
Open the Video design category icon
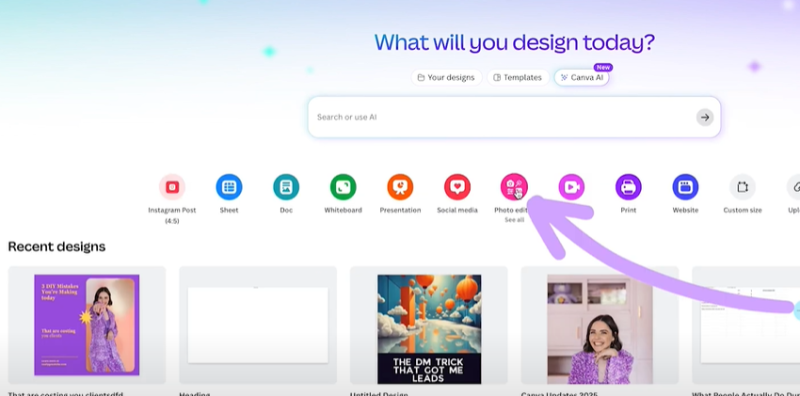tap(571, 187)
